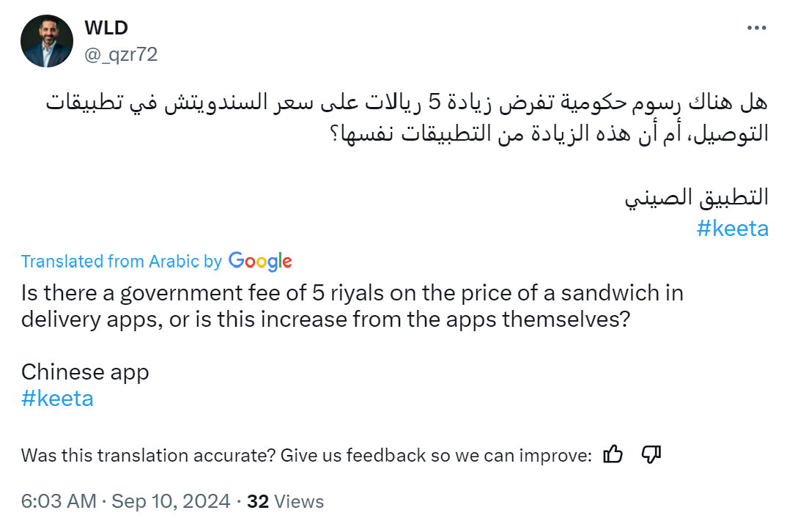Click the WLD display name

(x=106, y=28)
